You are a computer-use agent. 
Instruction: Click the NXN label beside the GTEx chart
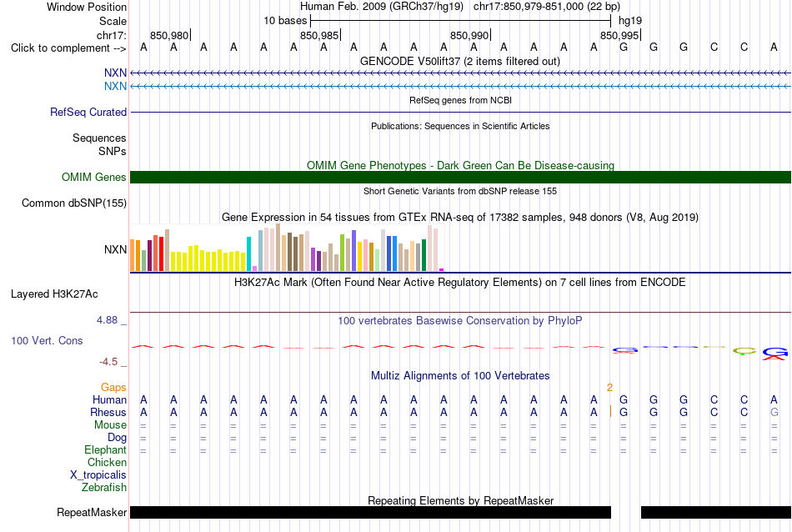tap(115, 249)
